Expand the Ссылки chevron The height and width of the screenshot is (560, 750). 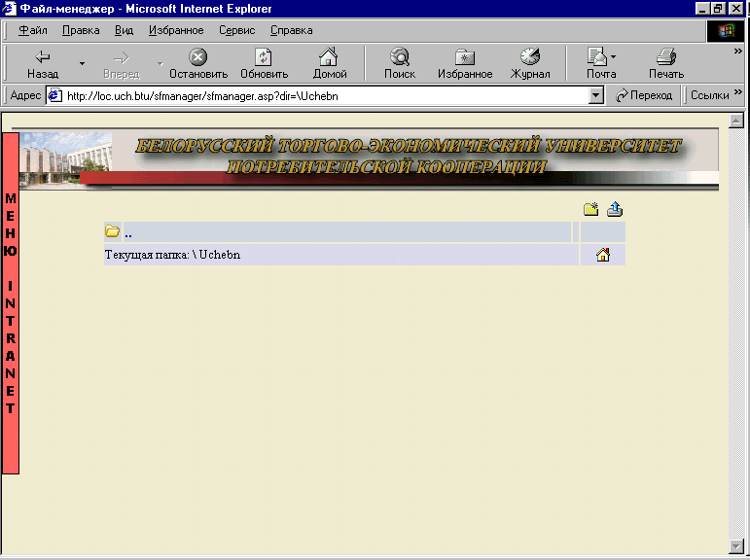point(738,91)
